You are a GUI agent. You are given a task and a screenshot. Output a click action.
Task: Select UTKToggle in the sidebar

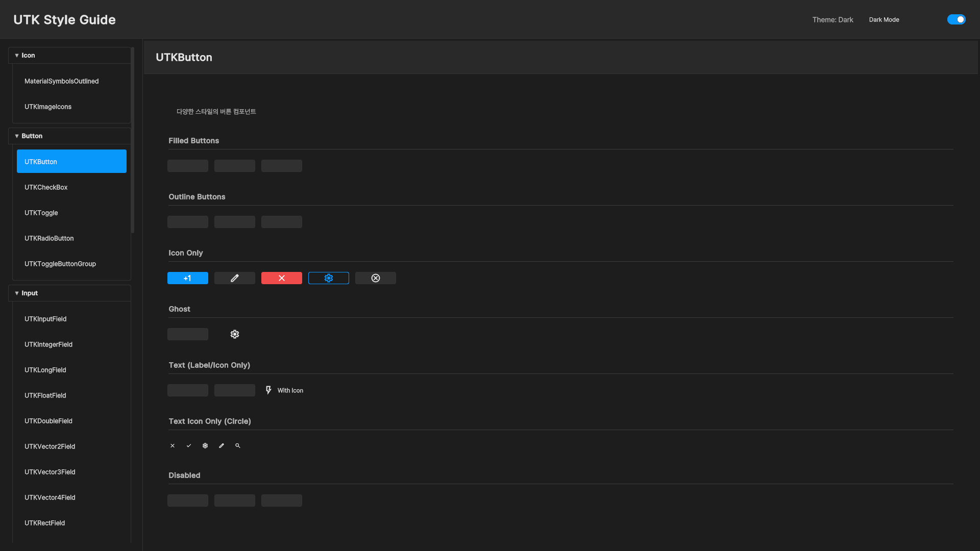pyautogui.click(x=41, y=213)
